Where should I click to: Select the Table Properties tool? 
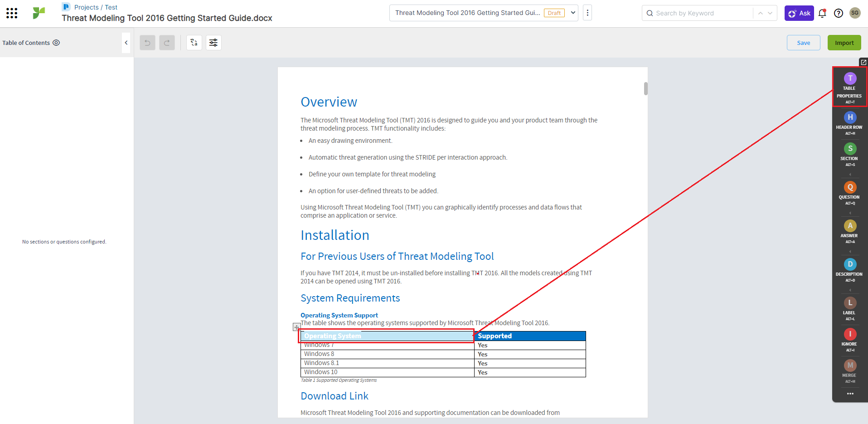click(849, 87)
